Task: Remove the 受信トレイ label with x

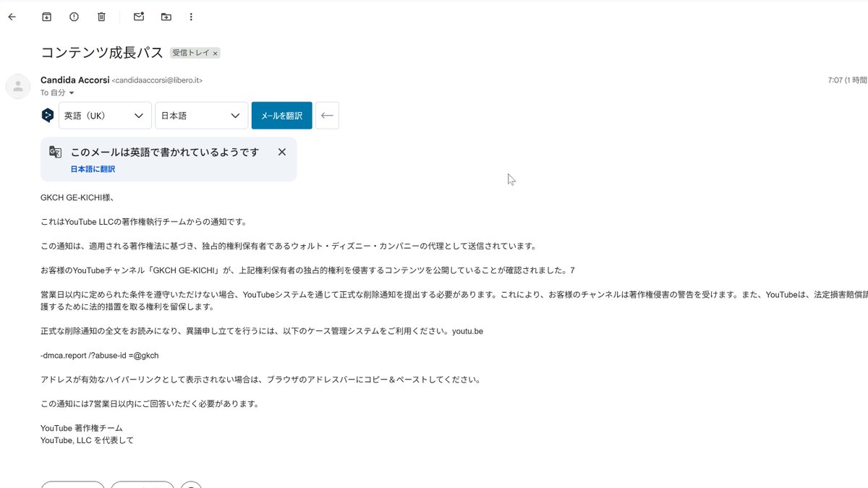Action: point(216,53)
